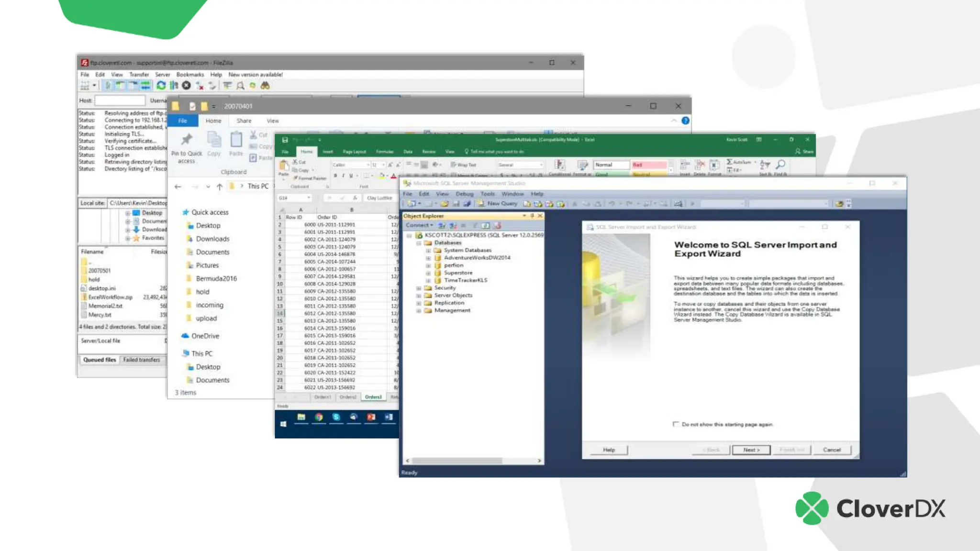980x551 pixels.
Task: Expand the Security folder in Object Explorer
Action: pyautogui.click(x=419, y=288)
